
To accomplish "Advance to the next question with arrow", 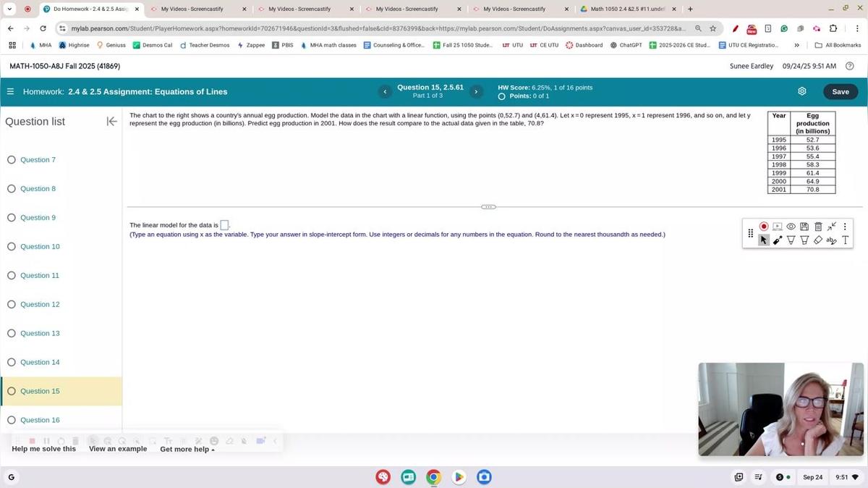I will 476,91.
